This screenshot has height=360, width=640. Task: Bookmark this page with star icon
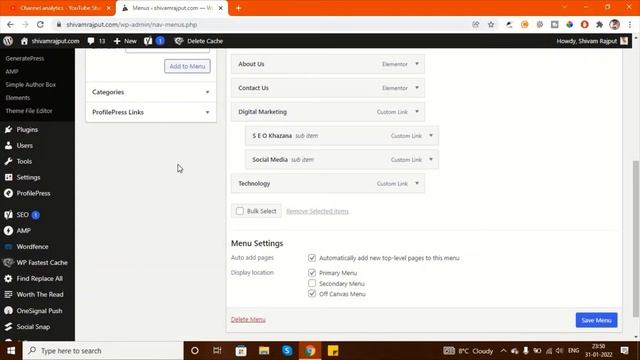click(491, 24)
